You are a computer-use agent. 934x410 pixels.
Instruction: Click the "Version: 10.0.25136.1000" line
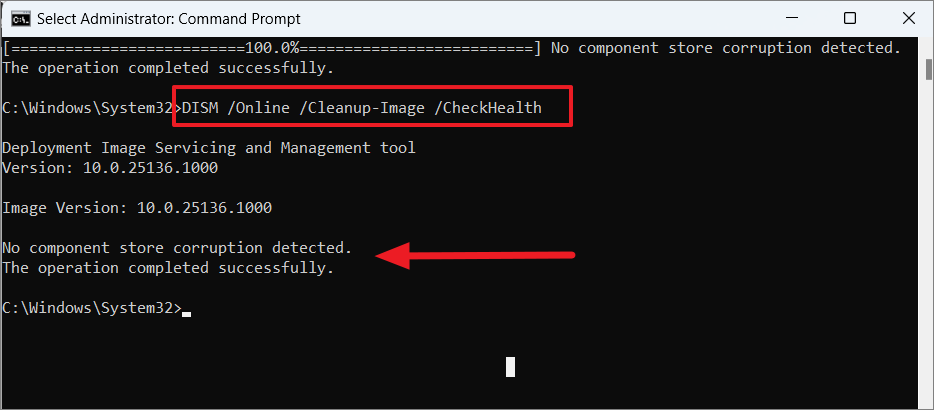click(x=110, y=168)
